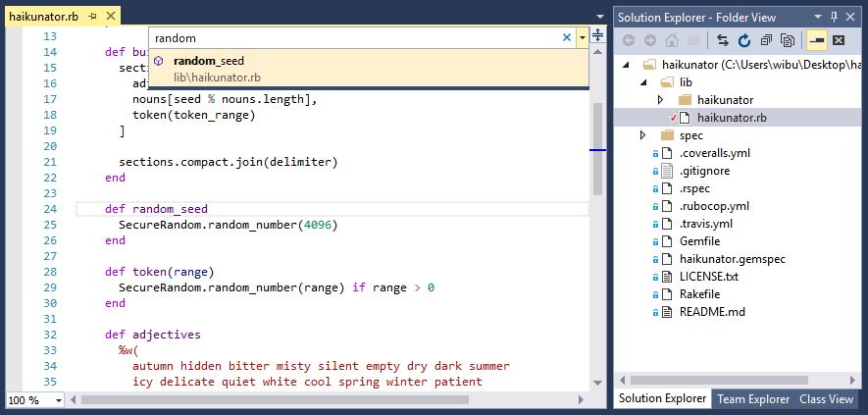
Task: Switch to the Solution Explorer bottom tab
Action: pos(662,399)
